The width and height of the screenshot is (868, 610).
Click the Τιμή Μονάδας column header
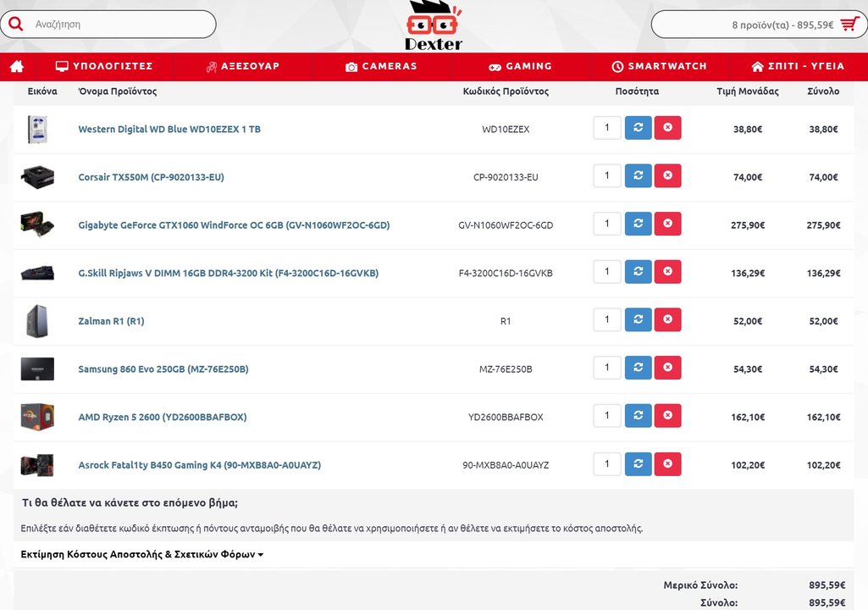click(748, 91)
